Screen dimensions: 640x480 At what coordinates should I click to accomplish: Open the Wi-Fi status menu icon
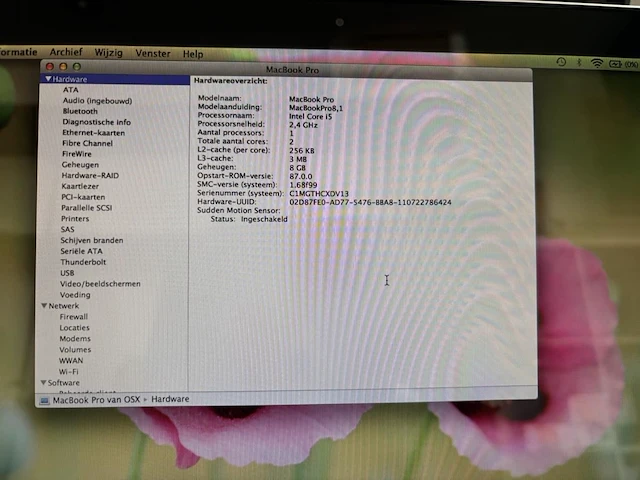pos(597,63)
